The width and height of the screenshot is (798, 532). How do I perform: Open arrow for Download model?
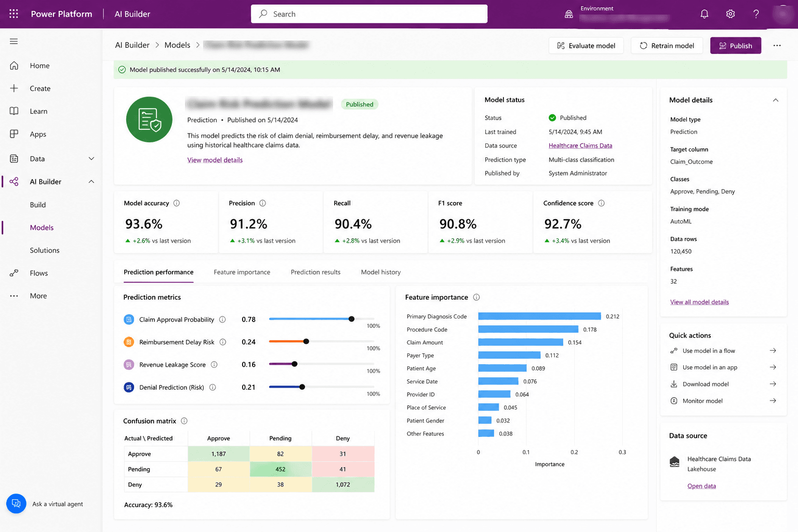point(773,384)
